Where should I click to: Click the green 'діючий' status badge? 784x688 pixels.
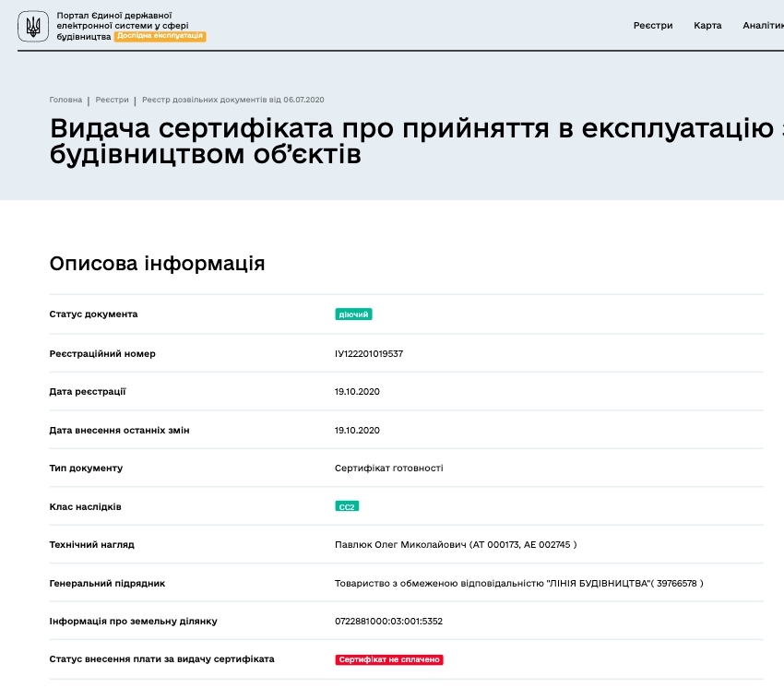[x=353, y=314]
